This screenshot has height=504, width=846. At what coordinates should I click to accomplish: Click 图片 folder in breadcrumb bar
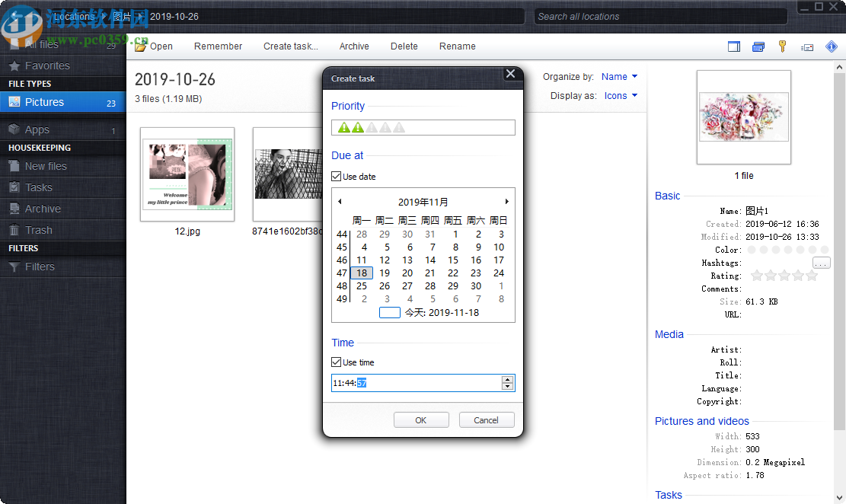click(x=121, y=17)
